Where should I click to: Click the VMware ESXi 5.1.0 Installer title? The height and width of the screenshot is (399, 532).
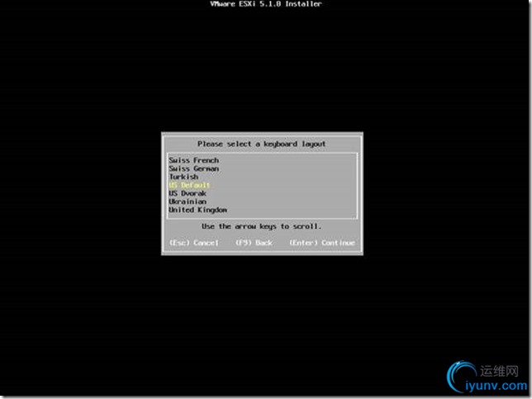266,4
